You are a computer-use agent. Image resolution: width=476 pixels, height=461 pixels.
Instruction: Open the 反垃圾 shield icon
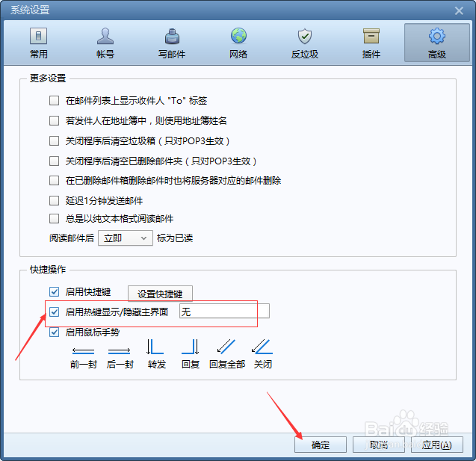pyautogui.click(x=305, y=36)
